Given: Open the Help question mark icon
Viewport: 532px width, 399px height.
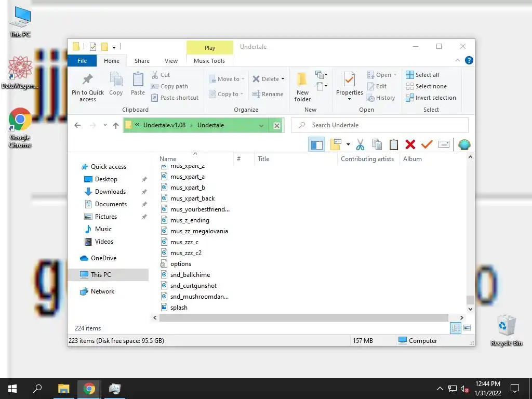Looking at the screenshot, I should click(469, 60).
